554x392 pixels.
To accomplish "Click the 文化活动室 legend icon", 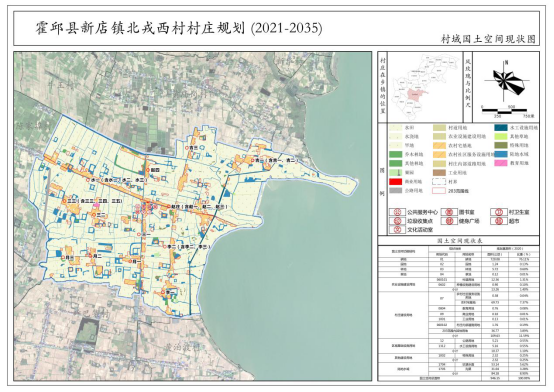I will [x=397, y=229].
